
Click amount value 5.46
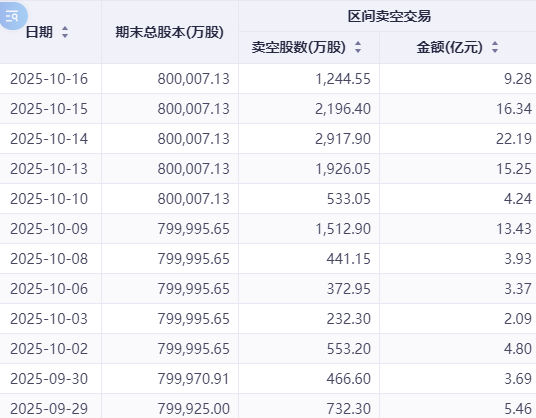[518, 409]
